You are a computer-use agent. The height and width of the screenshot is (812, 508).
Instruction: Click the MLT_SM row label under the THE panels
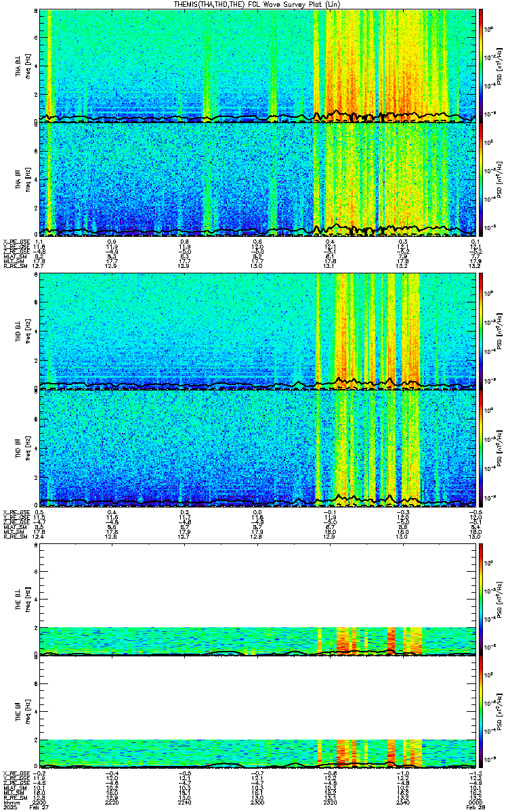point(12,794)
